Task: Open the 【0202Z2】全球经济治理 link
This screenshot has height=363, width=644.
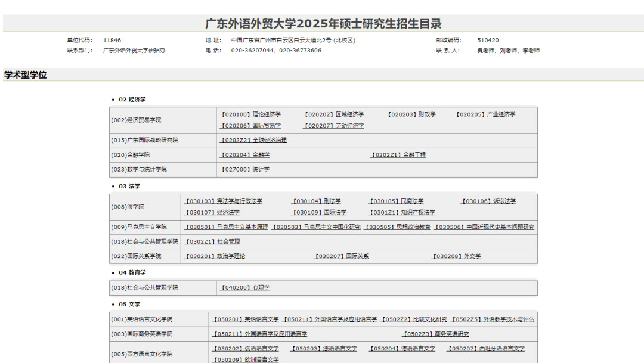Action: [x=253, y=141]
